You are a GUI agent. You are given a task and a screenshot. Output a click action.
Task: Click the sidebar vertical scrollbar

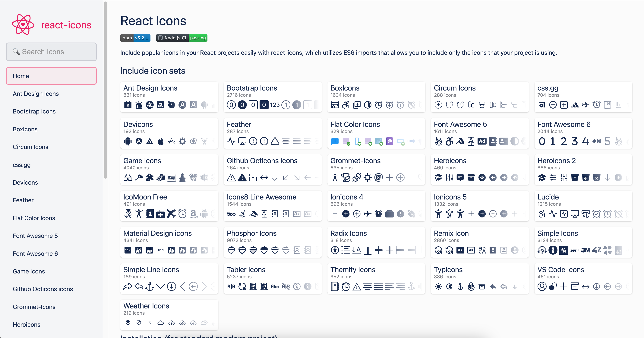pos(106,90)
